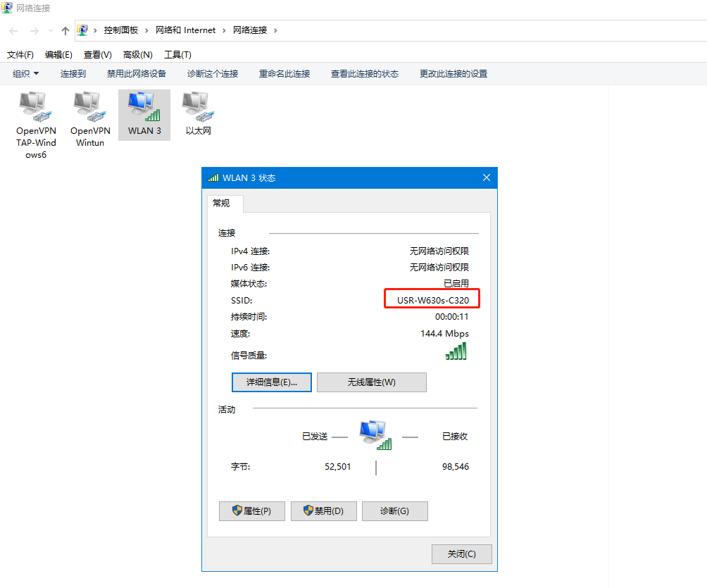
Task: Open the 组织 dropdown menu
Action: click(x=26, y=74)
